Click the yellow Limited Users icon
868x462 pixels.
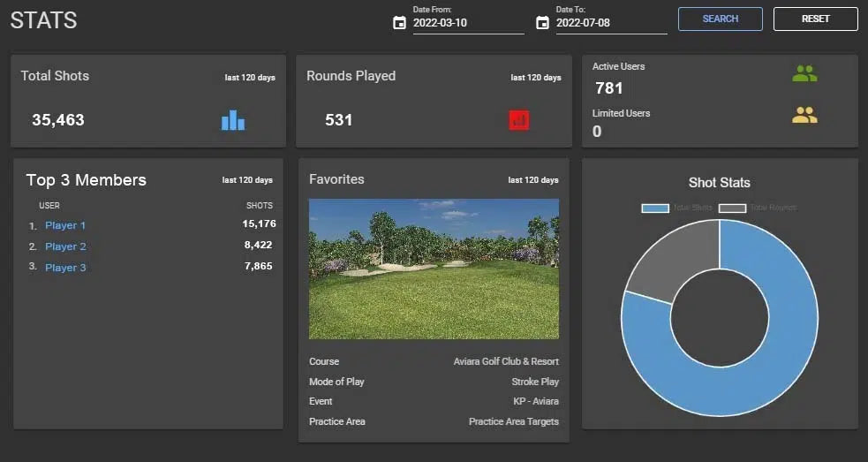(804, 115)
